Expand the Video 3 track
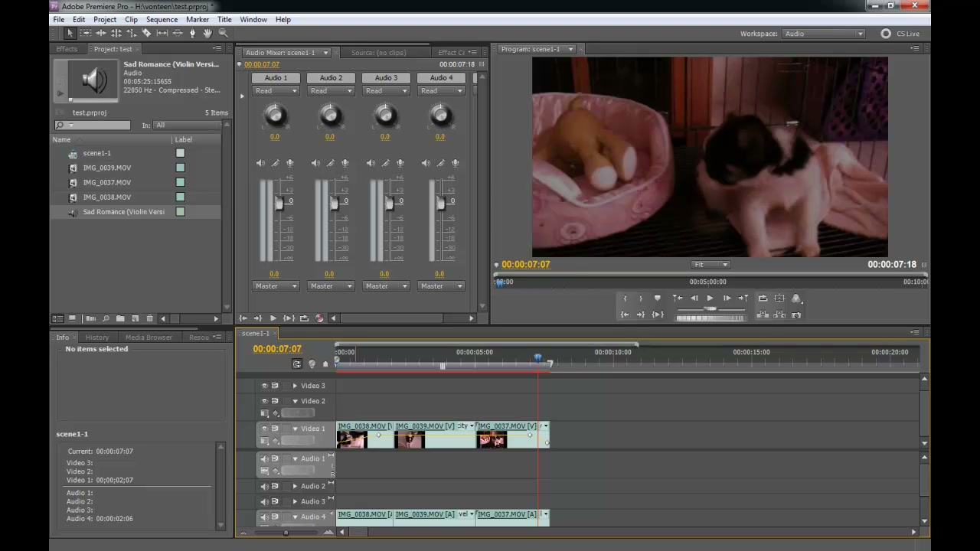The height and width of the screenshot is (551, 980). coord(295,386)
